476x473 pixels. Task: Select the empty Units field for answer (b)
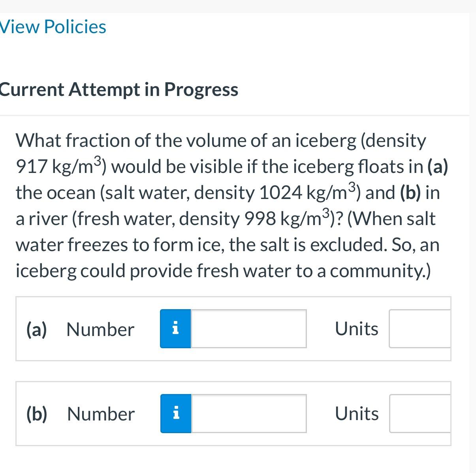tap(420, 413)
